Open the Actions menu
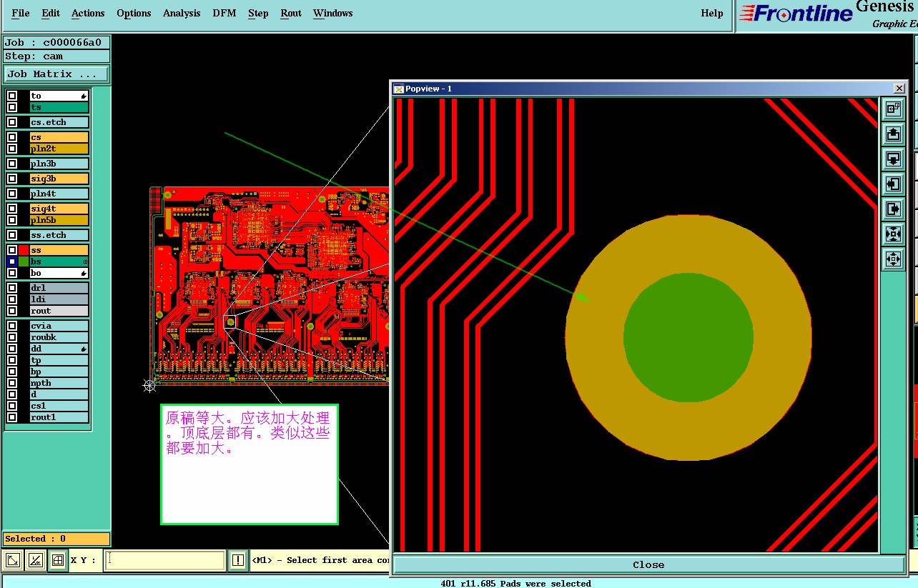 coord(88,13)
